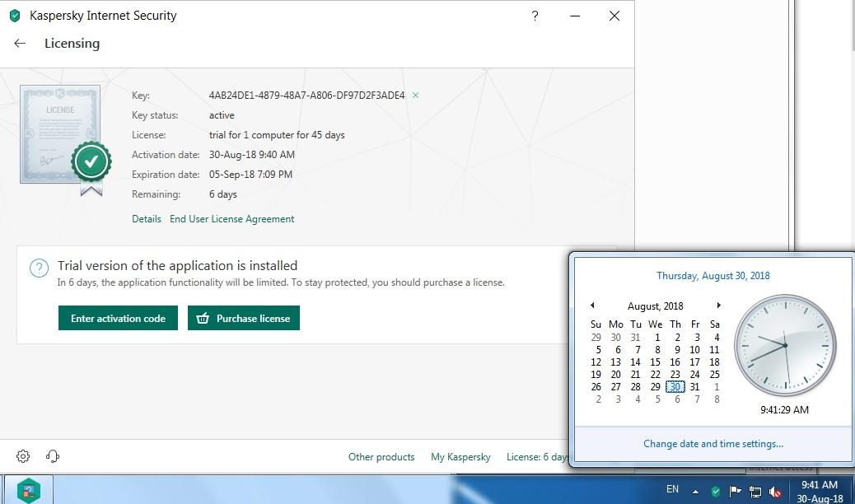Select day 28 in the calendar
The width and height of the screenshot is (855, 504).
point(635,387)
